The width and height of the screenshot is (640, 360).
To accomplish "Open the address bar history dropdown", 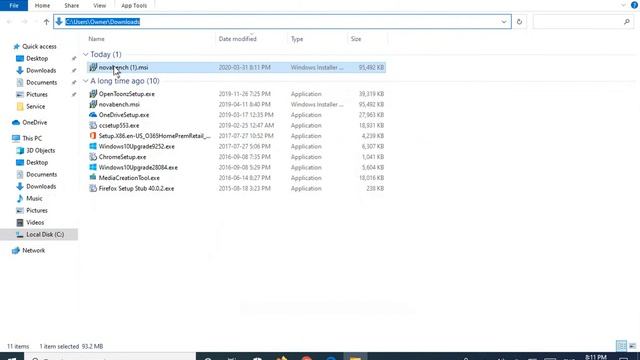I will coord(504,22).
